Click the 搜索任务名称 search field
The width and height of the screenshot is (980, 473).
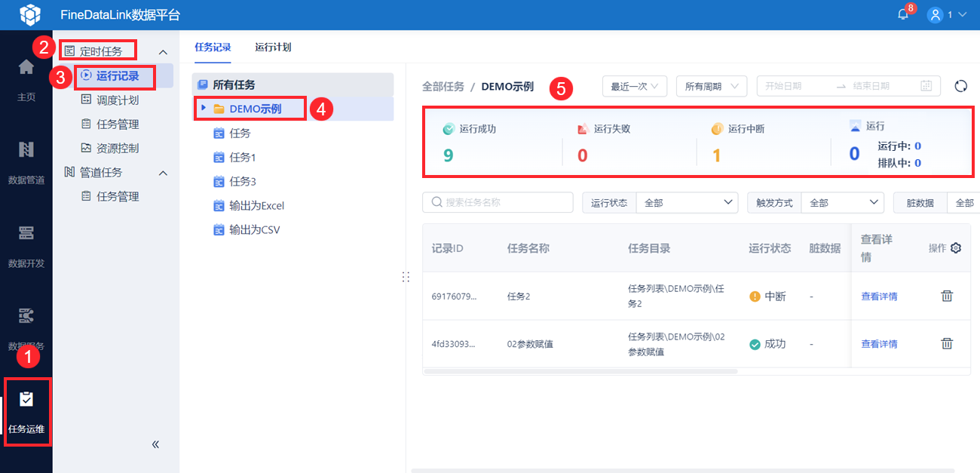498,202
